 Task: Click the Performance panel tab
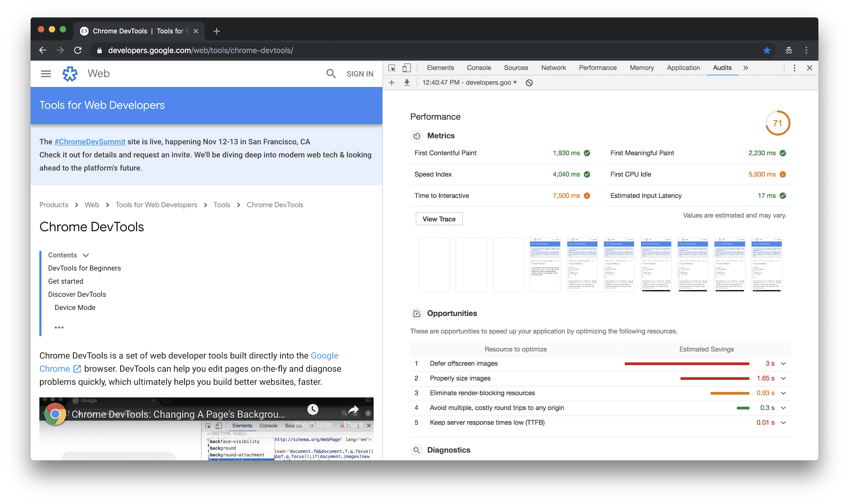click(597, 67)
